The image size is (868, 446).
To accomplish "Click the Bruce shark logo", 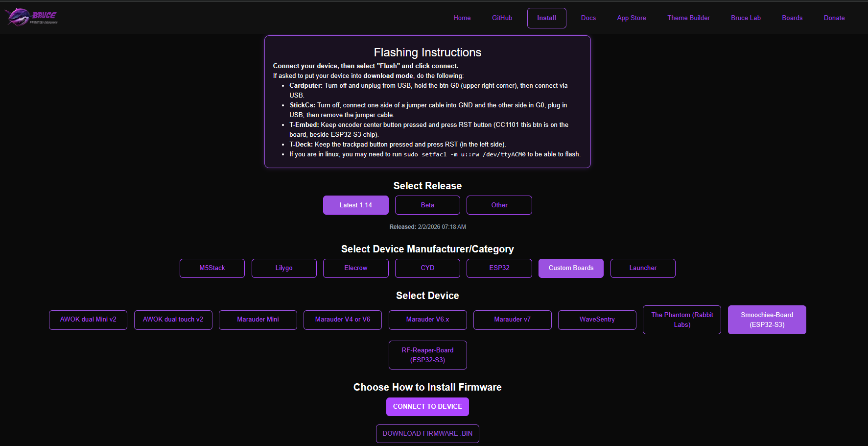I will click(31, 17).
